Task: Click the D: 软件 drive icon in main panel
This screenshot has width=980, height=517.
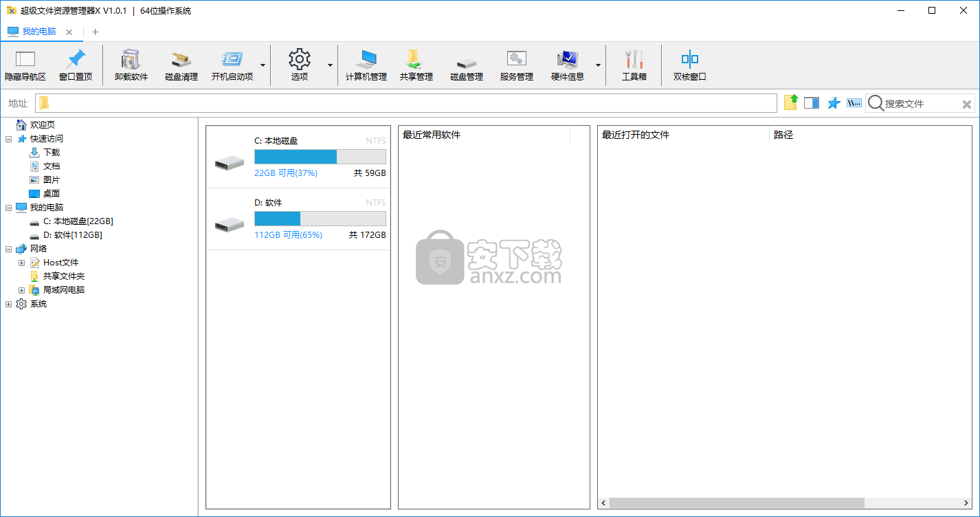Action: 230,225
